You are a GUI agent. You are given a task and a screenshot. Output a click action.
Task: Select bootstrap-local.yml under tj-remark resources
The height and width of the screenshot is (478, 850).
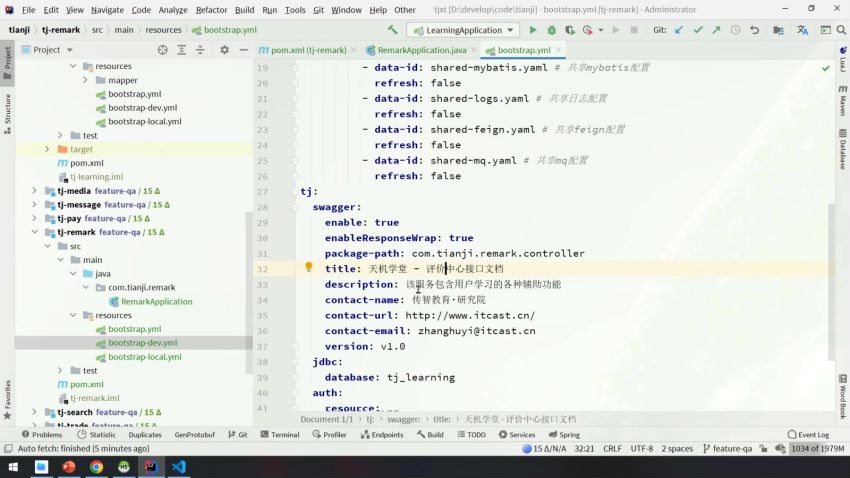click(x=145, y=357)
